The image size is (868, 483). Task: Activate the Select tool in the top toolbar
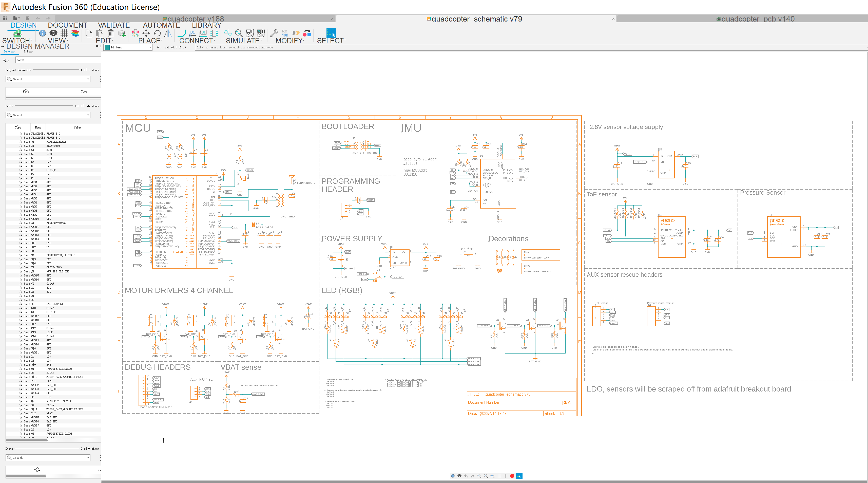(x=331, y=33)
